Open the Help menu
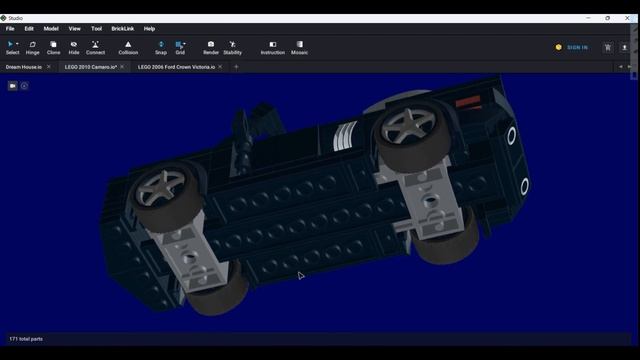Image resolution: width=640 pixels, height=360 pixels. (x=149, y=29)
